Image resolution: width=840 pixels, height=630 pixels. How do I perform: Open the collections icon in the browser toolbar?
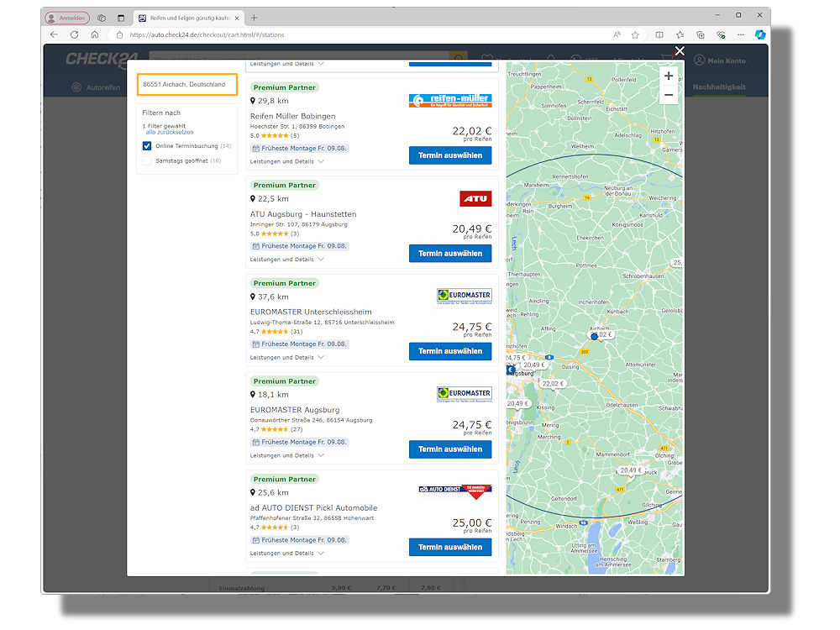(x=701, y=34)
